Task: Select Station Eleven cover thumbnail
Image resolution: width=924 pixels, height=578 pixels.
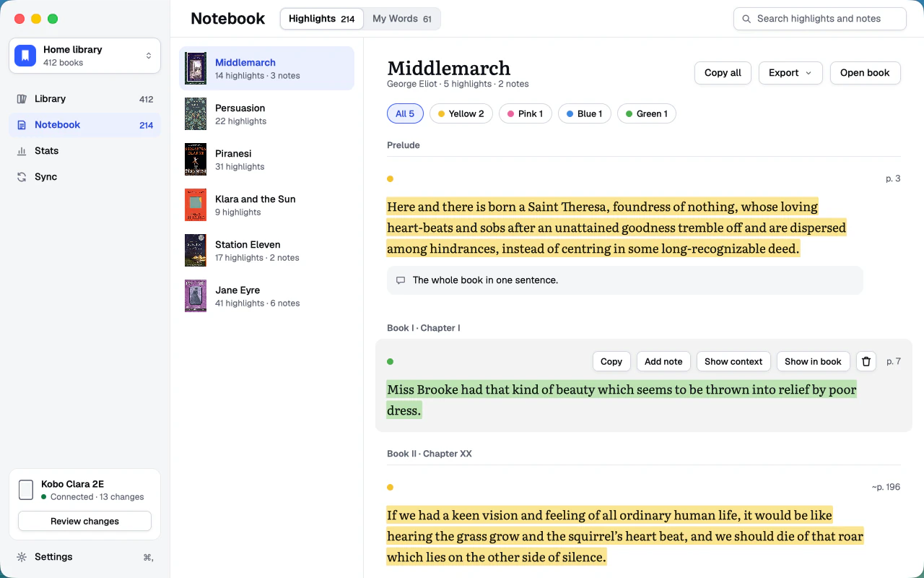Action: 196,251
